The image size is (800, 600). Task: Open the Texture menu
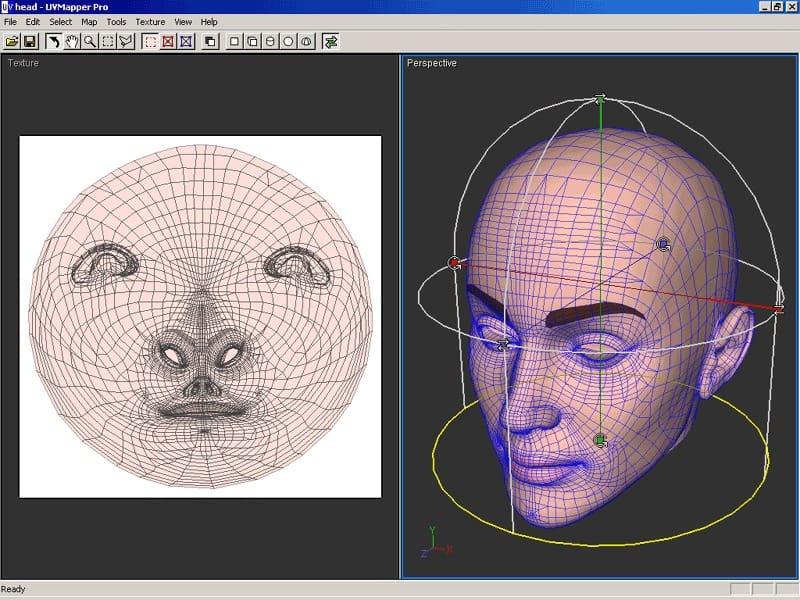tap(150, 22)
